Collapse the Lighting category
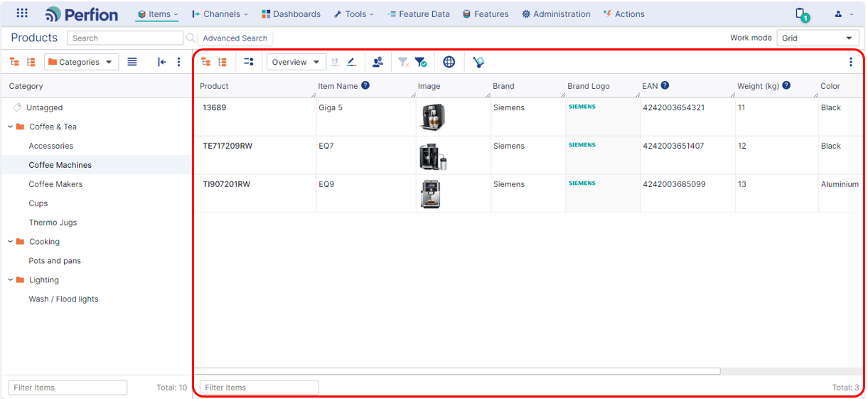 11,280
